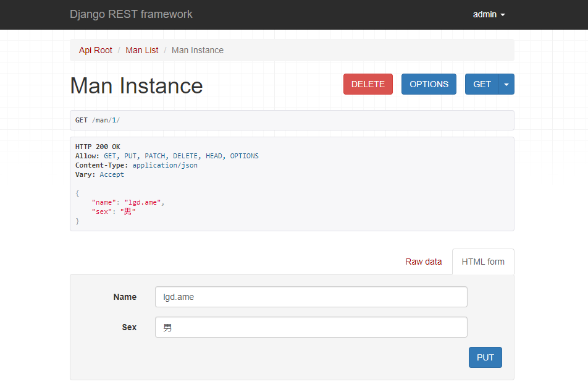This screenshot has width=588, height=384.
Task: Click the Django REST framework header link
Action: [x=131, y=14]
